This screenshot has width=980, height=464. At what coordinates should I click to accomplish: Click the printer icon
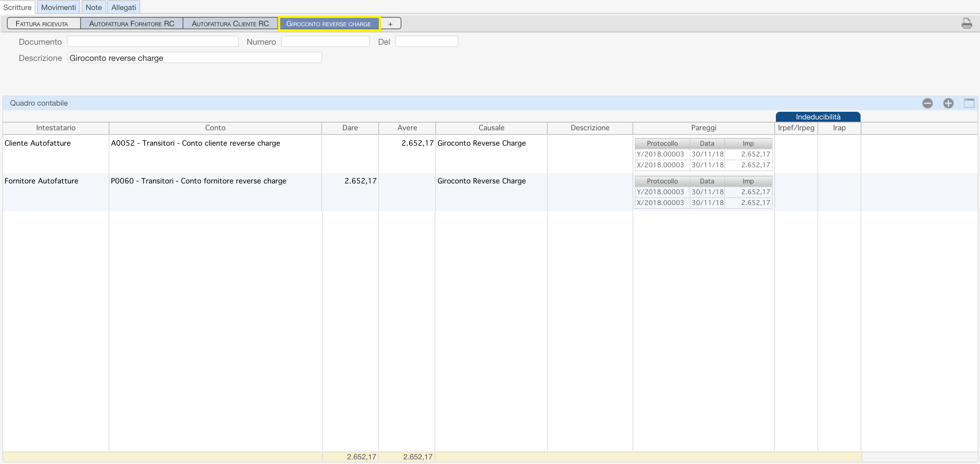(967, 24)
